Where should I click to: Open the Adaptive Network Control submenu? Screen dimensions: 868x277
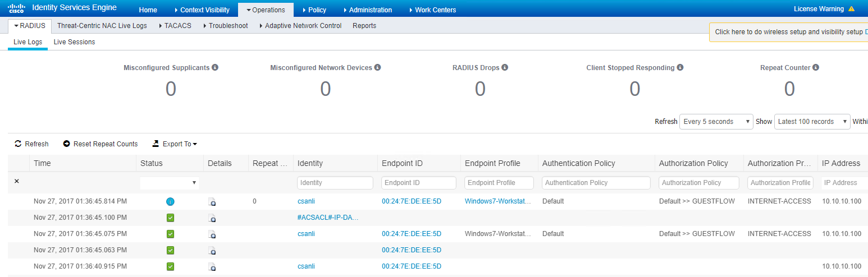pos(300,26)
